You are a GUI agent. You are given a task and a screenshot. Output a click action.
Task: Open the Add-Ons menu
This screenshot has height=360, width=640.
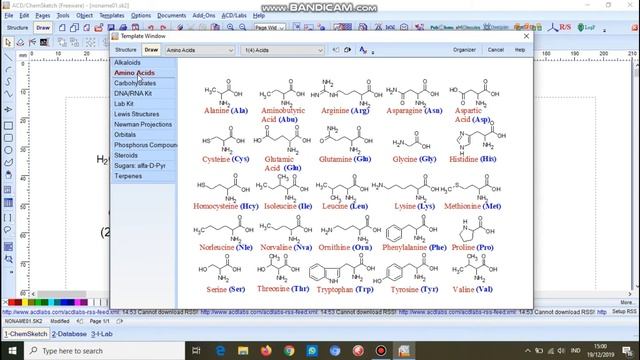coord(204,16)
